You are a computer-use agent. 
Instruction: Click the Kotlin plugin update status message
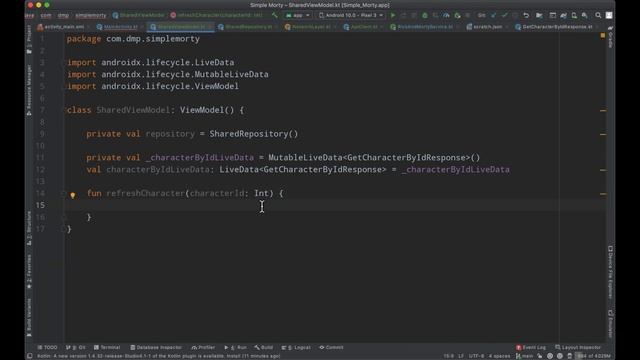[x=158, y=356]
